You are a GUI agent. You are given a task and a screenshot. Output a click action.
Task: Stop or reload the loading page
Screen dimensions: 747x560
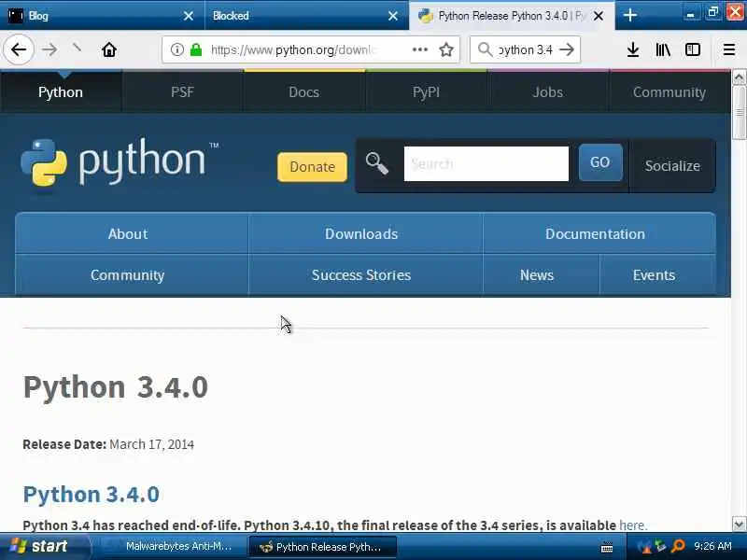[77, 48]
